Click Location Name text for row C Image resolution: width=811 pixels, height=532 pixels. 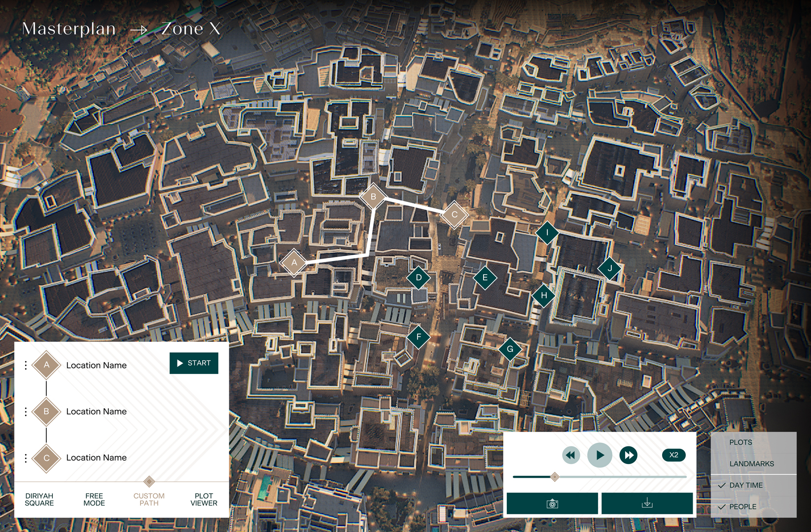(97, 458)
